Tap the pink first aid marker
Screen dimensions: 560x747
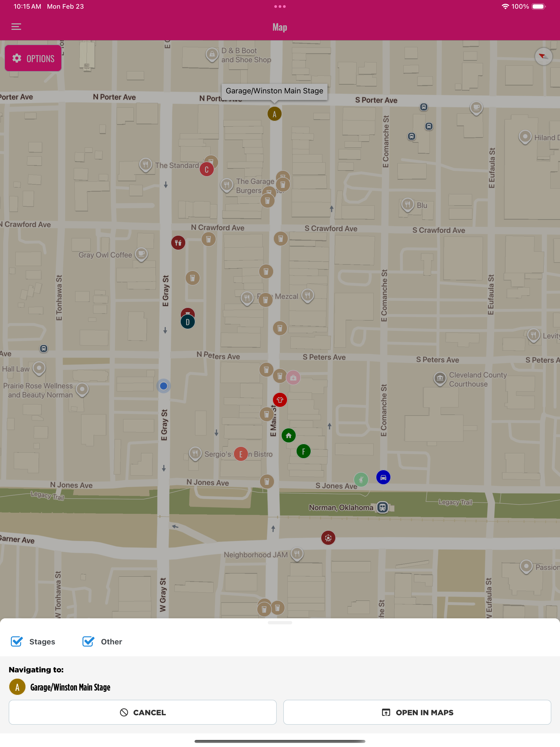coord(293,378)
